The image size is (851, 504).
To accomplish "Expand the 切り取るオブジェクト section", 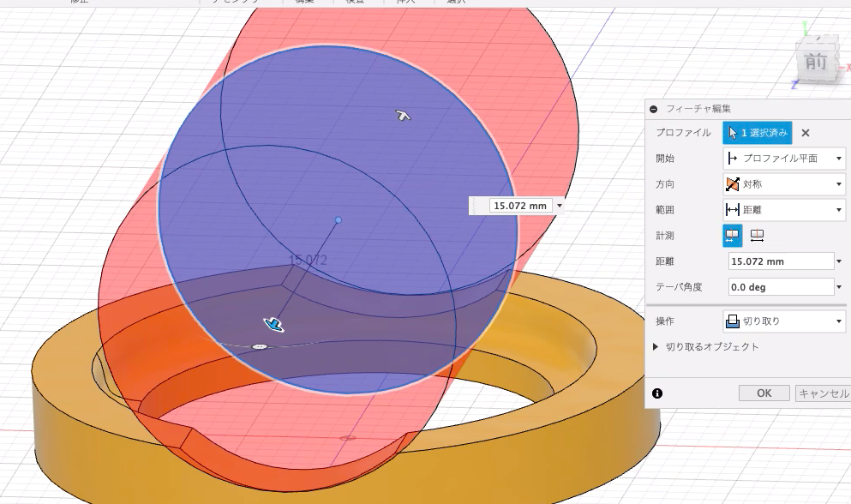I will (x=656, y=346).
